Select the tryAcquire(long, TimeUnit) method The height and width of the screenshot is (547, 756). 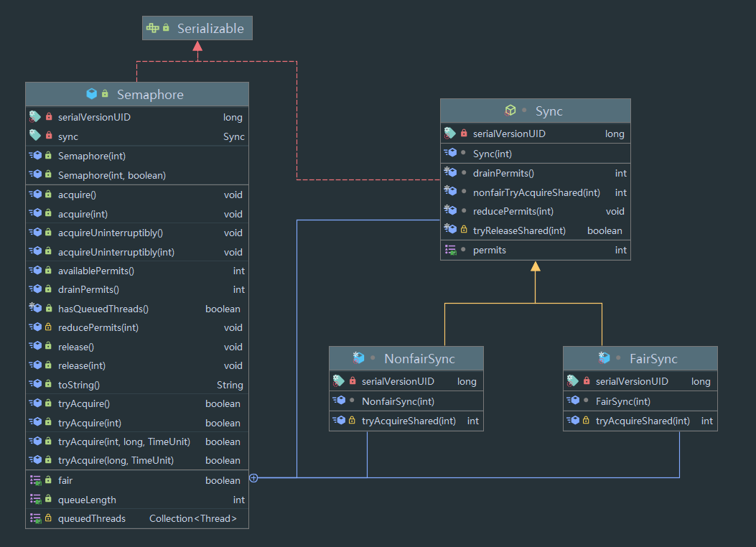tap(116, 460)
